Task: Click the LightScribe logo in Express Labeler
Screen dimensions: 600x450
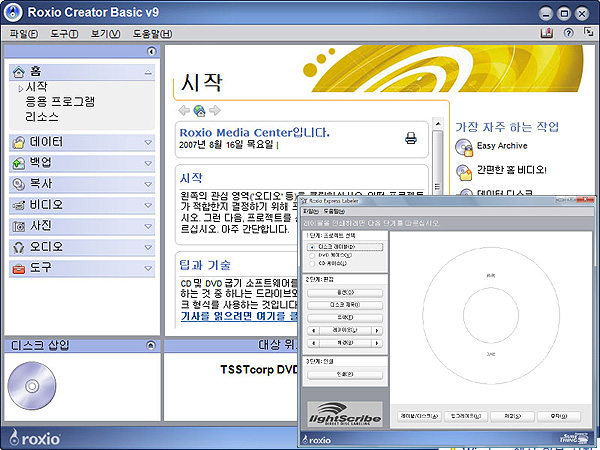Action: [345, 414]
